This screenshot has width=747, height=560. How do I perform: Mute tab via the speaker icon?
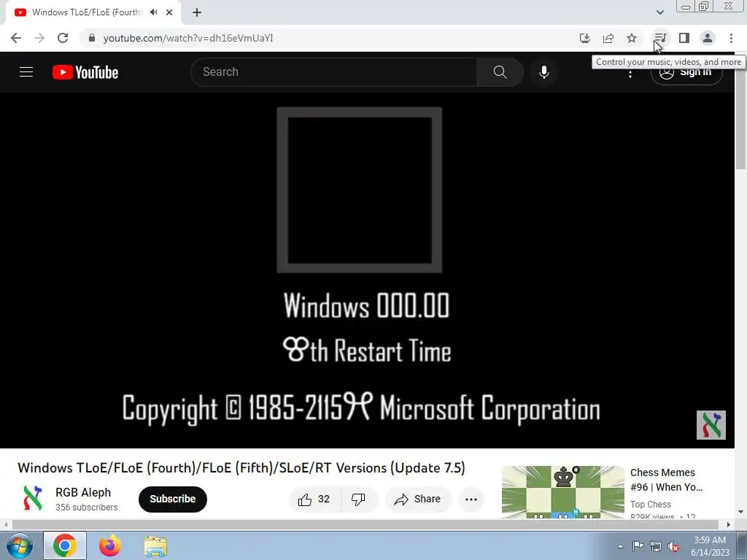click(x=153, y=12)
